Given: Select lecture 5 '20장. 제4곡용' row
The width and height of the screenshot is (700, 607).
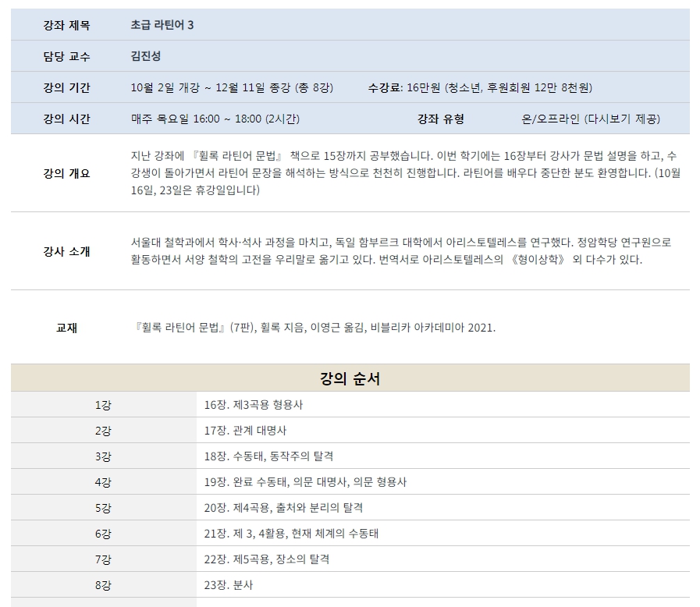Looking at the screenshot, I should point(283,508).
